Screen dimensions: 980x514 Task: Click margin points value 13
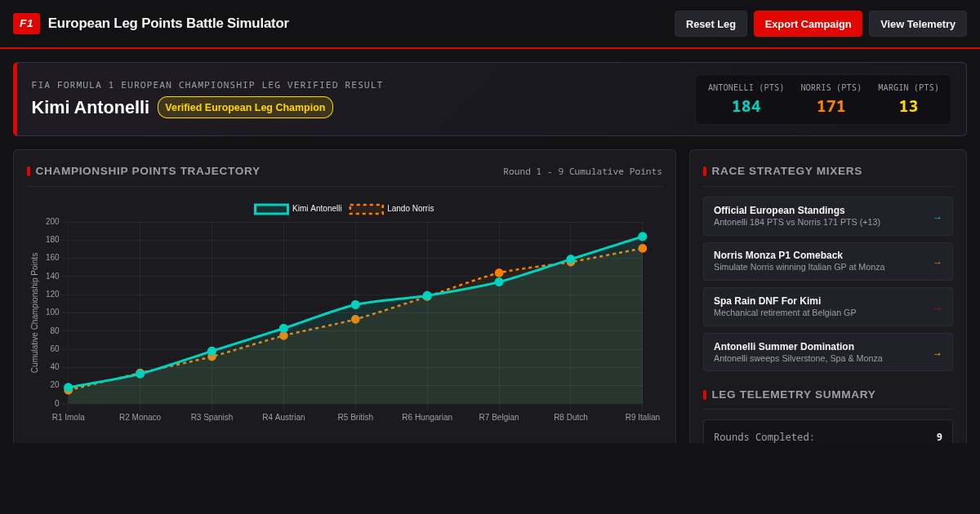click(908, 106)
